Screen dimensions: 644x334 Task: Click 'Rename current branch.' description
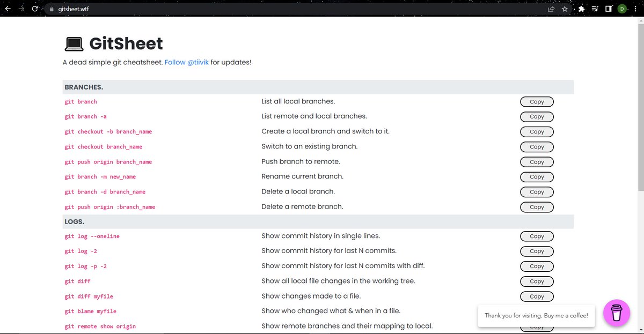(302, 176)
